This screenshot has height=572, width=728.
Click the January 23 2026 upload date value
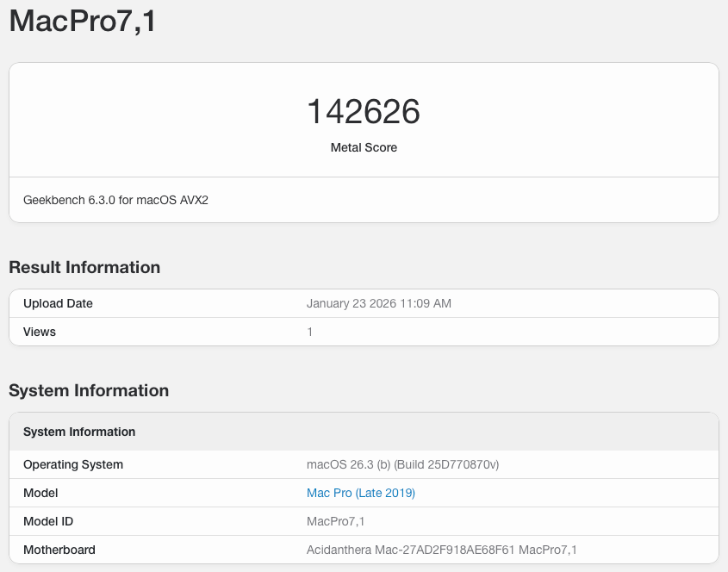(379, 303)
